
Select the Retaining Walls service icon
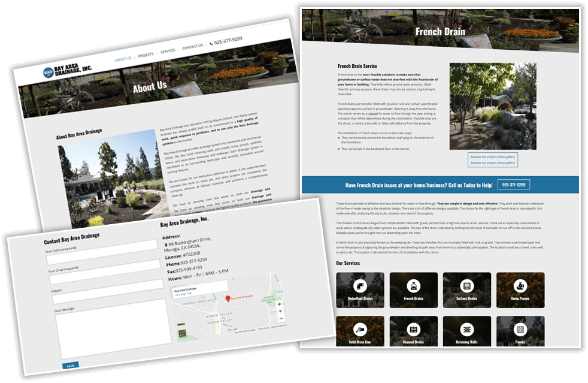pyautogui.click(x=466, y=330)
